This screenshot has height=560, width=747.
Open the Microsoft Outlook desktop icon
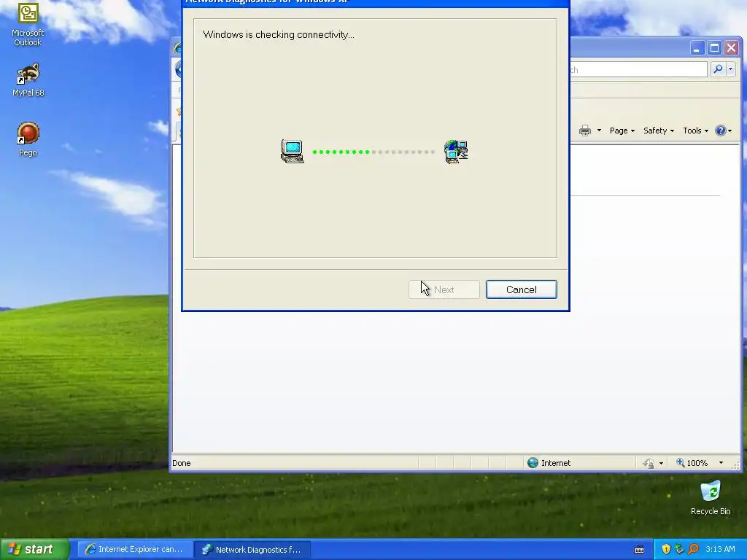pos(28,25)
